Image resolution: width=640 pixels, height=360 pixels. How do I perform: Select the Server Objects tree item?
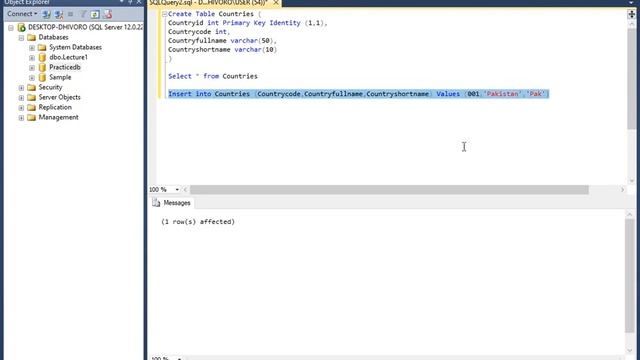click(59, 97)
